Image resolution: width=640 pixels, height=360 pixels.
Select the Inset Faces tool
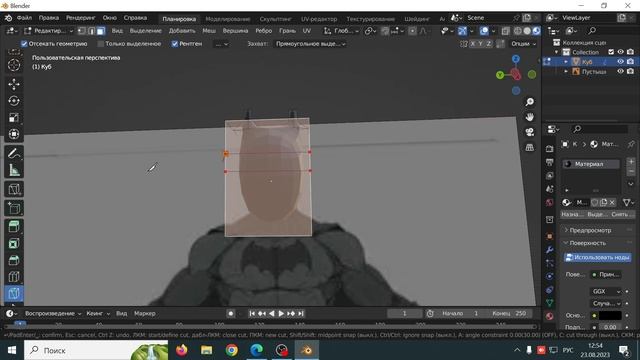(x=14, y=244)
